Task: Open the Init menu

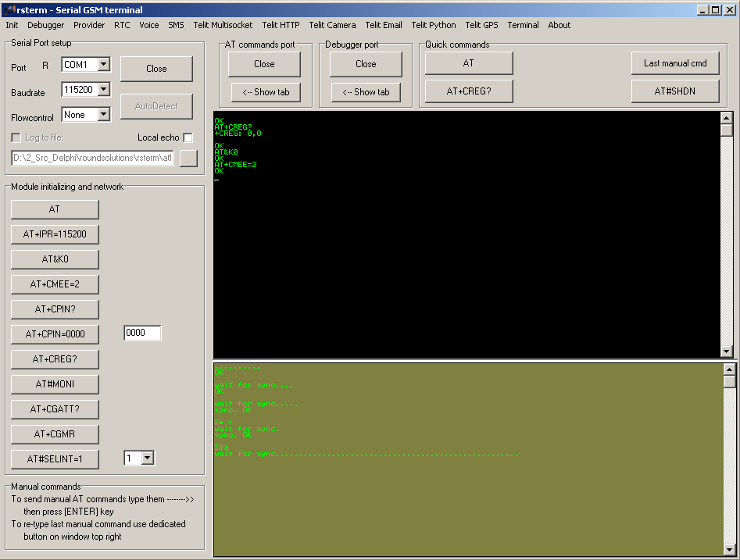Action: click(x=12, y=25)
